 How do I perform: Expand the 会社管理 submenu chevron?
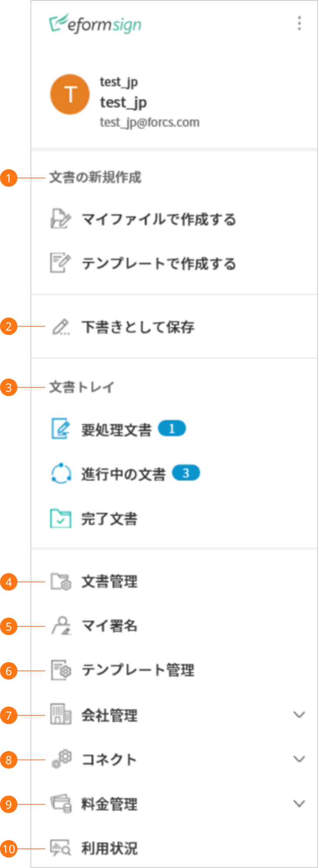pos(299,715)
